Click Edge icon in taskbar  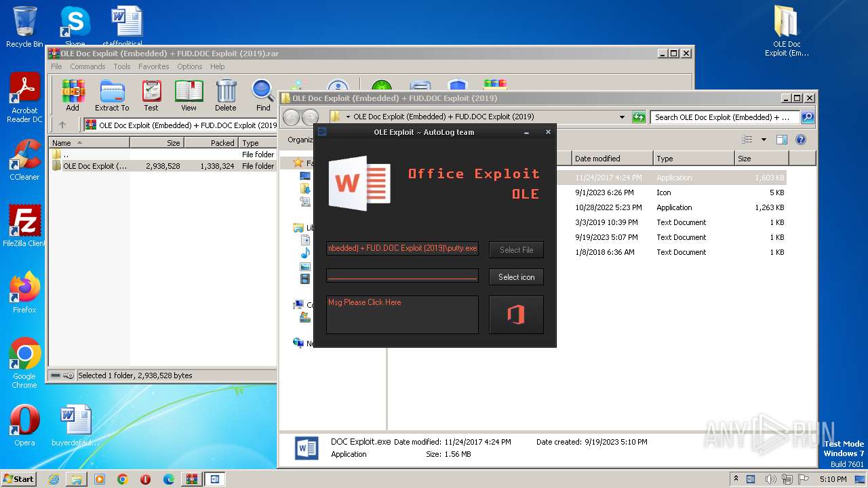(x=168, y=479)
